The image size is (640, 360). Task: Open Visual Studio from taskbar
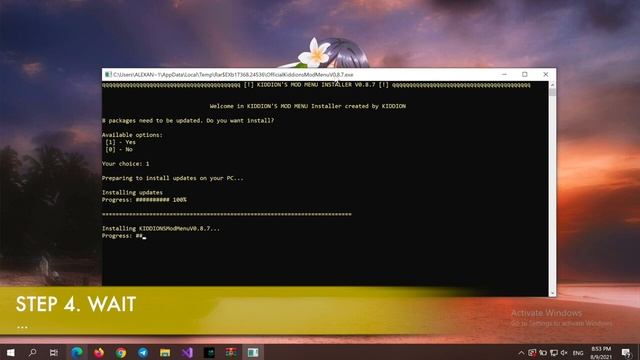click(x=187, y=352)
